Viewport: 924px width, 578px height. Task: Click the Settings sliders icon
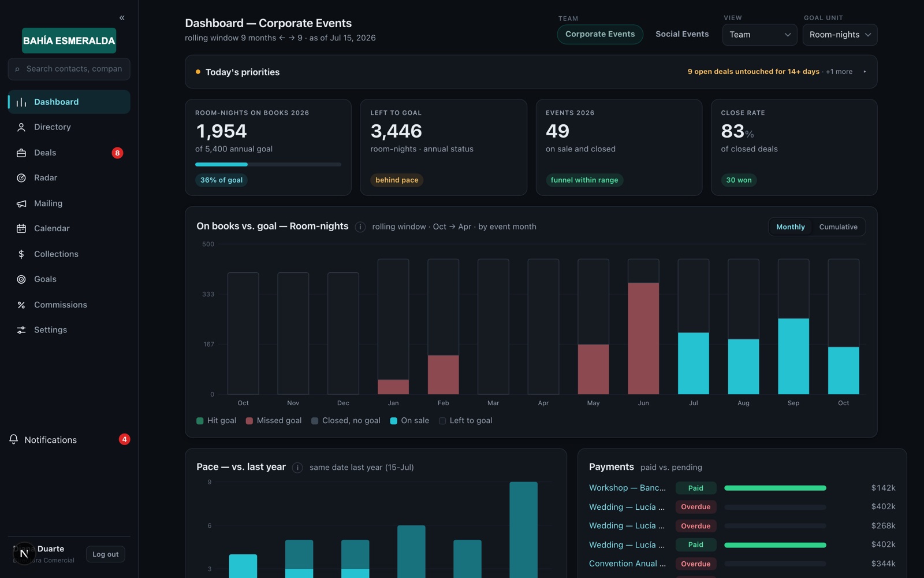pos(21,330)
